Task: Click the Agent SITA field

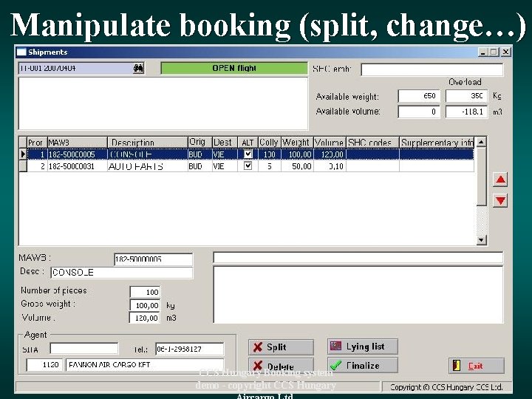Action: pos(84,349)
